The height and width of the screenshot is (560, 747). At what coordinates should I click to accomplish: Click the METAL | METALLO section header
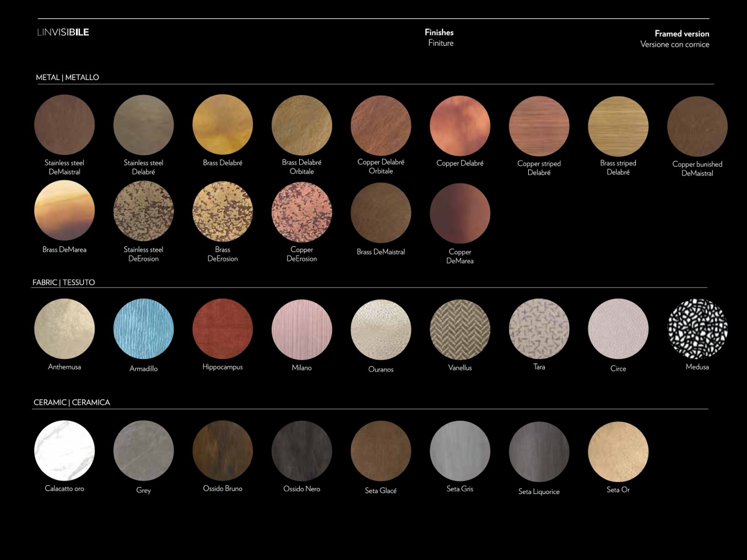click(67, 78)
